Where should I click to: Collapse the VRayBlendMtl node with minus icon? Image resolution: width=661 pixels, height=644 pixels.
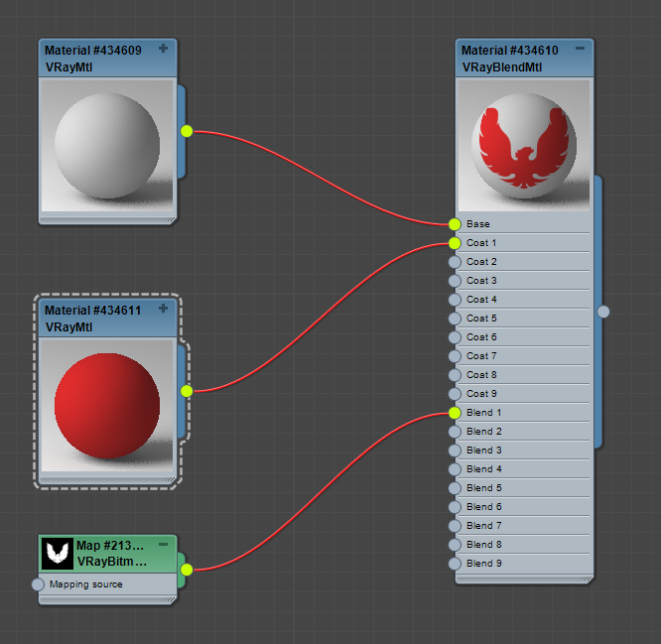point(581,48)
